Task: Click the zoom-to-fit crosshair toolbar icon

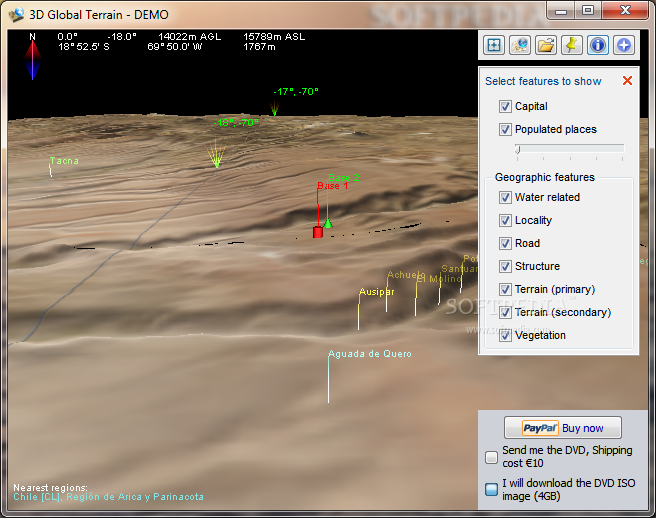Action: [x=494, y=45]
